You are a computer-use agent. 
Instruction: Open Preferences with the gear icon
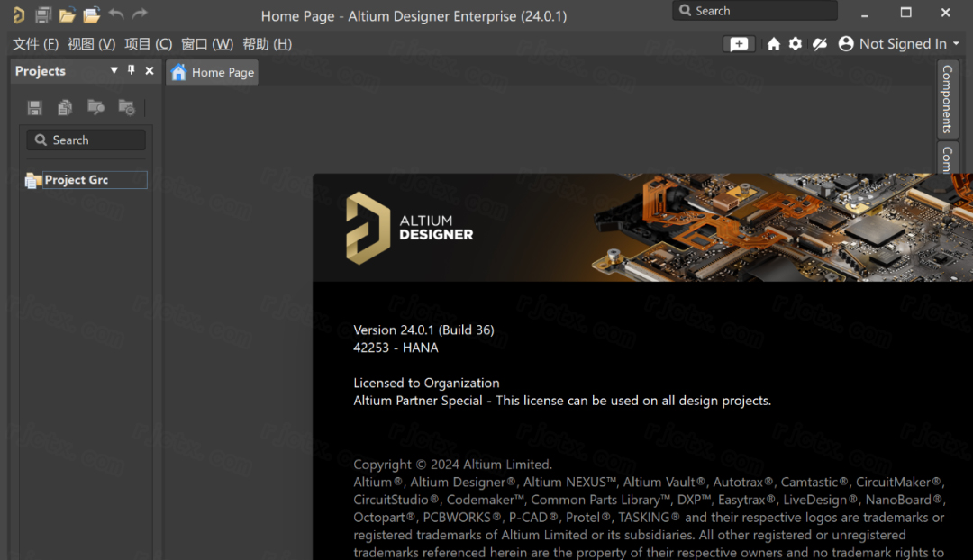[796, 44]
